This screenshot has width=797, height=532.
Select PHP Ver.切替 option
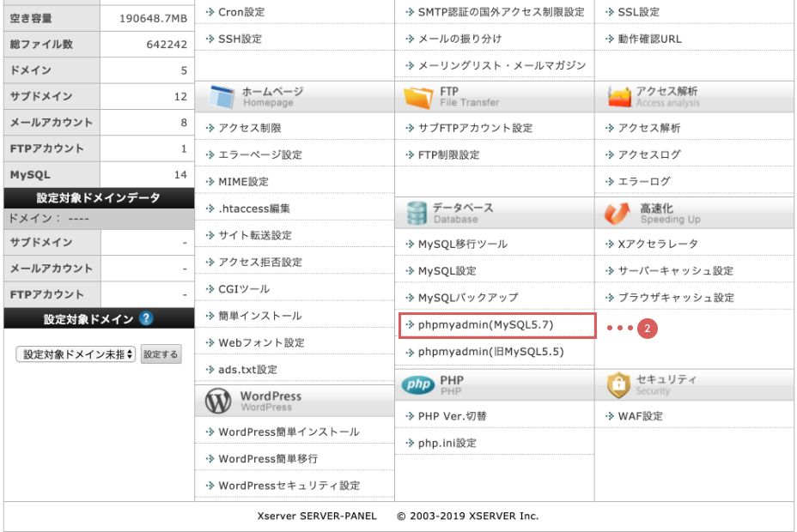coord(452,416)
